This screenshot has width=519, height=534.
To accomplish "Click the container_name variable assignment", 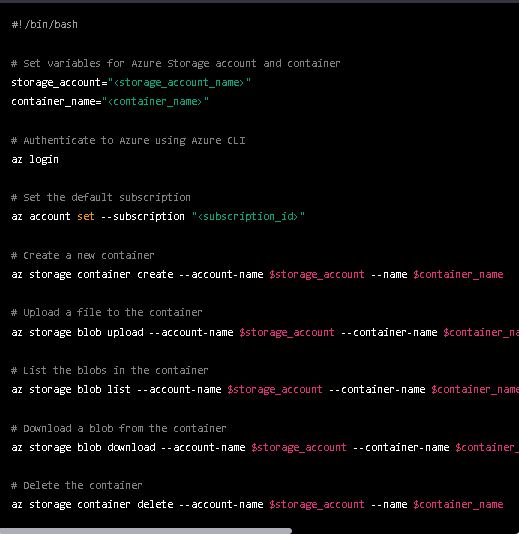I will 110,102.
